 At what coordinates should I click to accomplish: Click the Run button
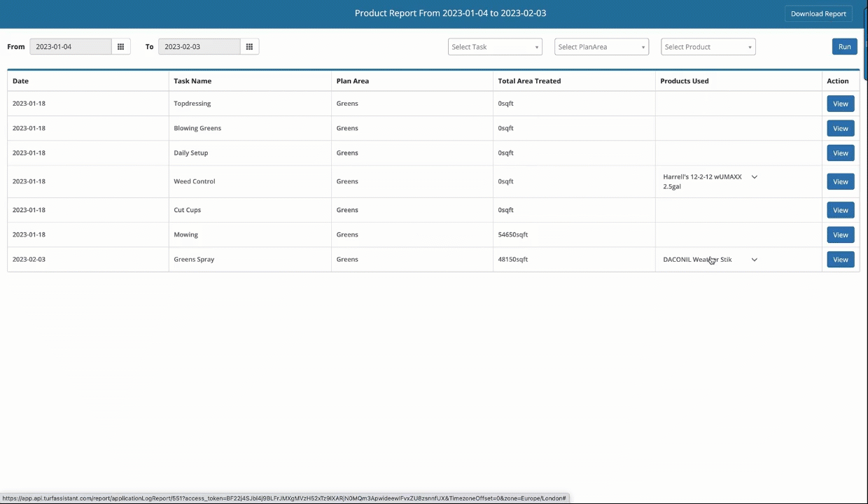coord(845,46)
